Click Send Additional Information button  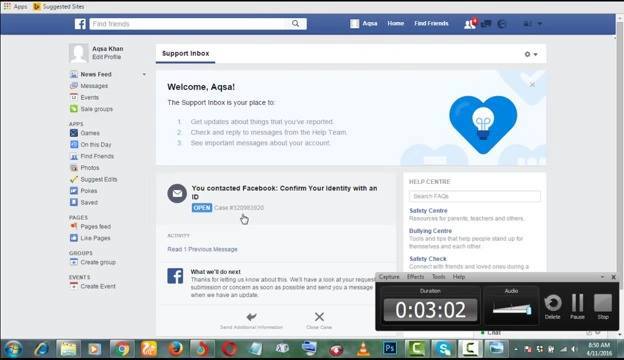click(251, 321)
